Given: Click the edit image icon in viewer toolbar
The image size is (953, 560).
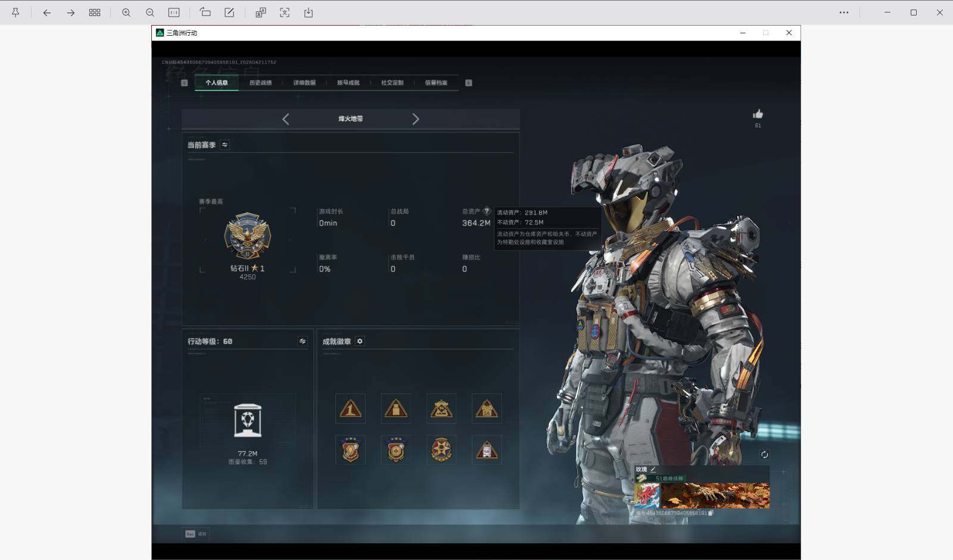Looking at the screenshot, I should [229, 12].
